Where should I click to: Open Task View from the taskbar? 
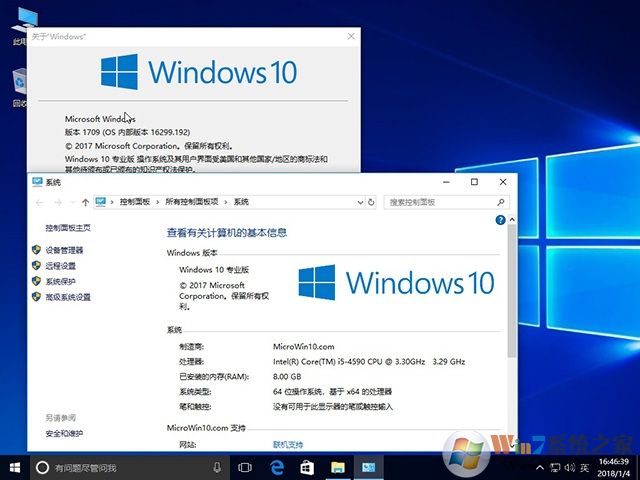tap(246, 467)
